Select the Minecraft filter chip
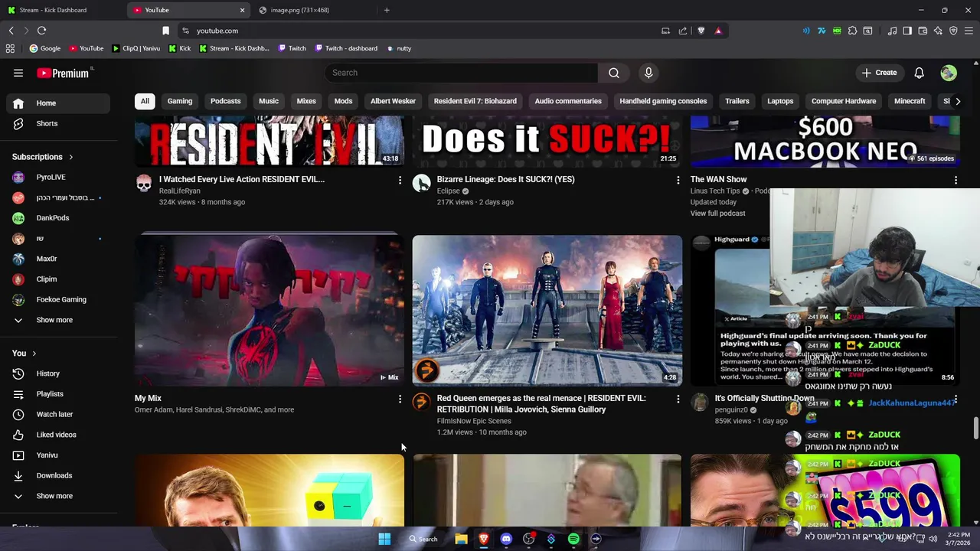This screenshot has height=551, width=980. [910, 101]
